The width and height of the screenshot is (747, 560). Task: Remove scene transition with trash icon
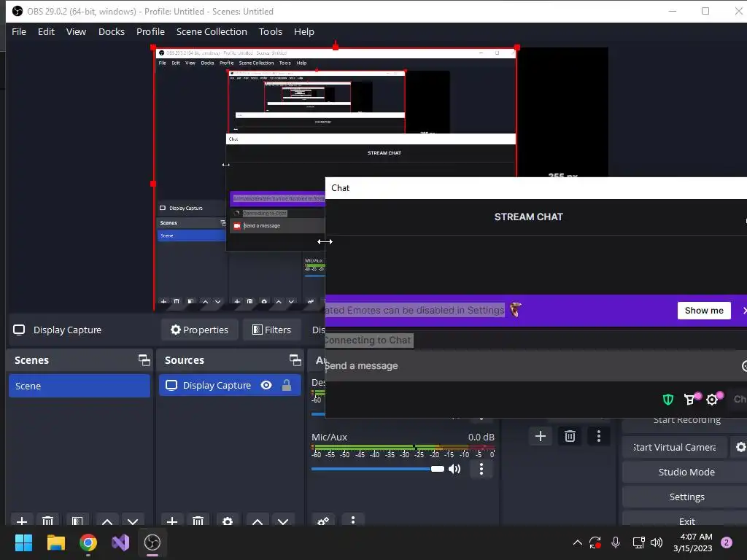click(570, 436)
